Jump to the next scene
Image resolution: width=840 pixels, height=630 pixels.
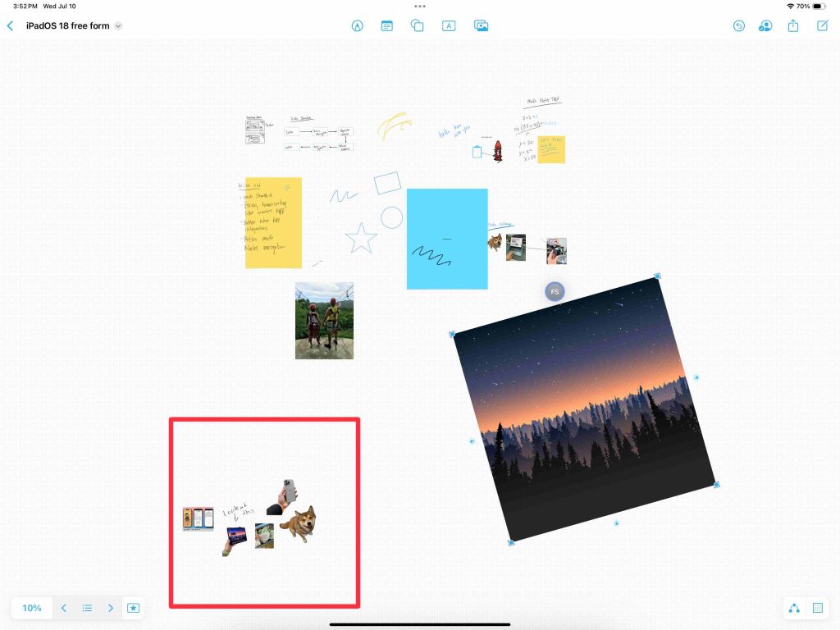click(111, 608)
